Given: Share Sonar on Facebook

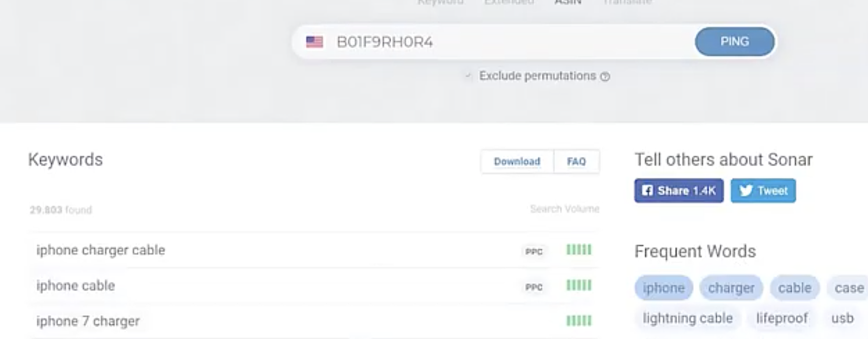Looking at the screenshot, I should [679, 190].
